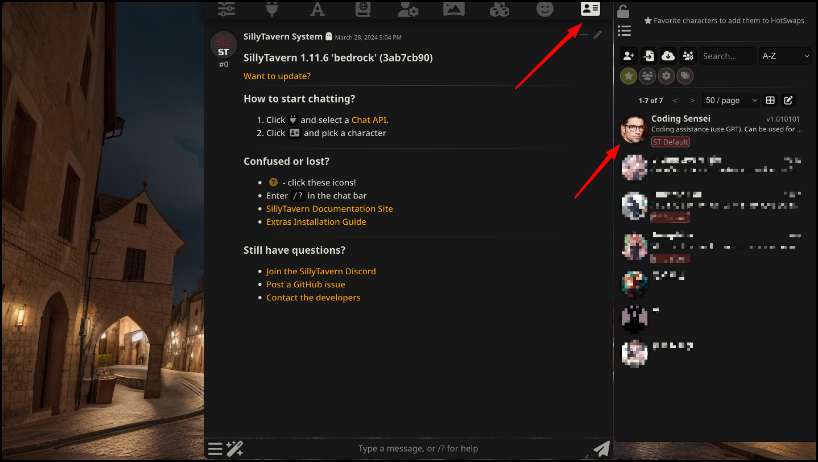Go to previous character page arrow
The width and height of the screenshot is (818, 462).
pyautogui.click(x=675, y=100)
